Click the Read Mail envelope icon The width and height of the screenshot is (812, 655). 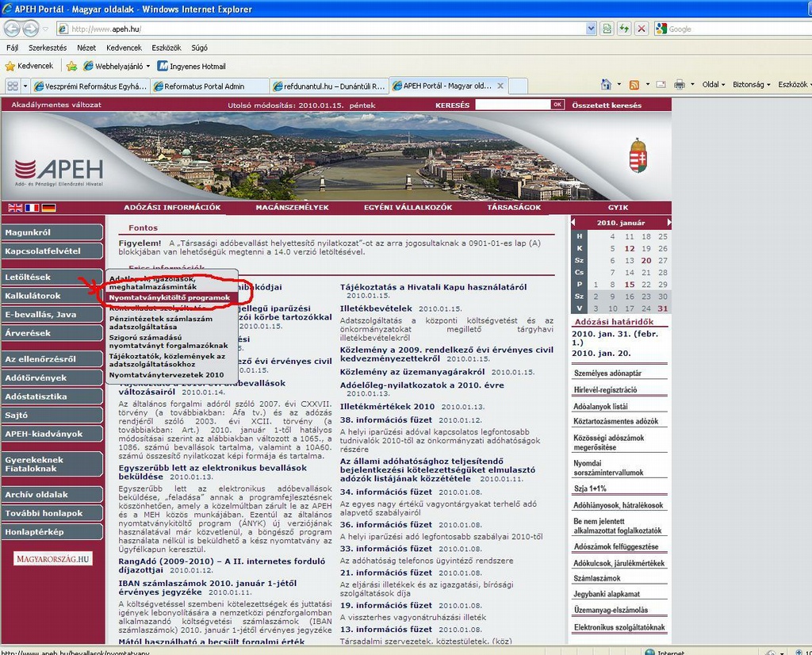point(661,84)
